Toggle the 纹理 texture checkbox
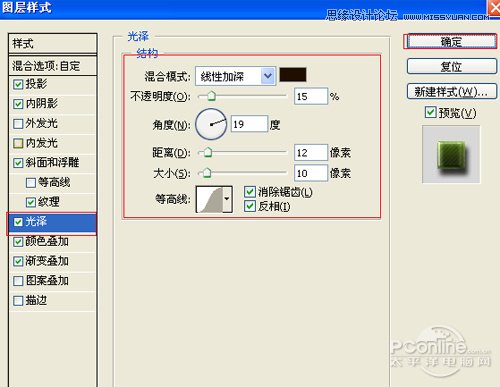 tap(31, 202)
